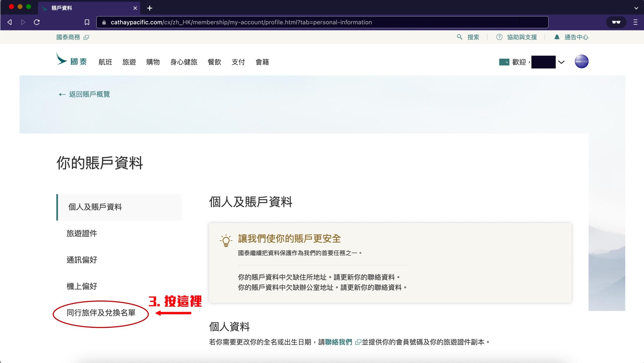Open a new tab with plus icon
The image size is (644, 363).
pos(150,8)
